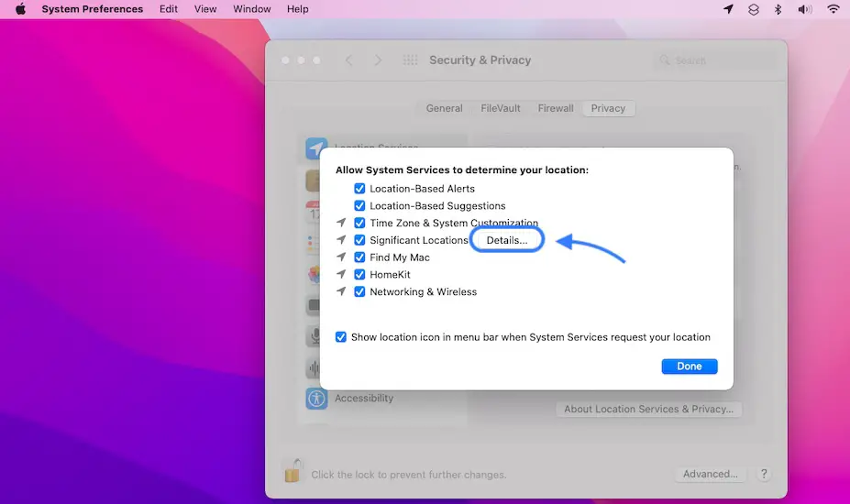Open the Window menu

point(251,9)
